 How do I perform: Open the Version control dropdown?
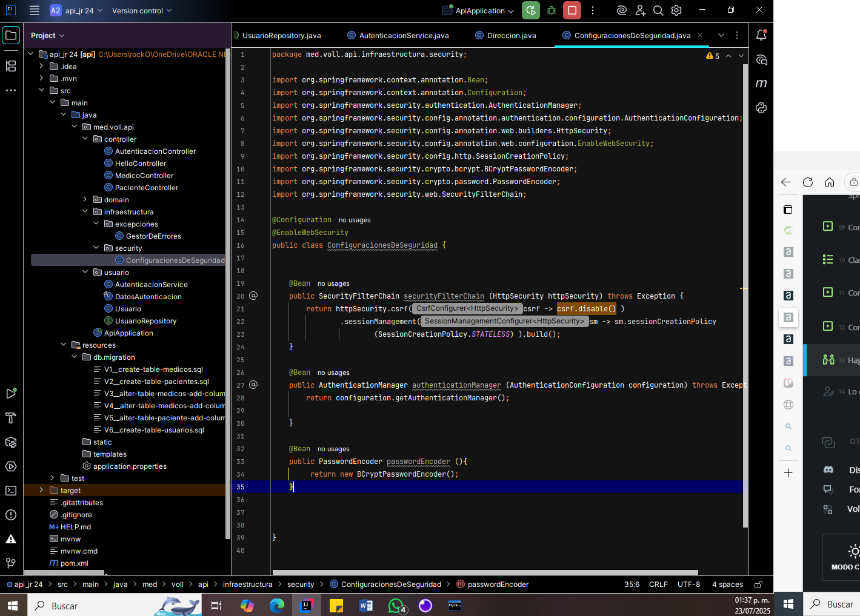[x=142, y=10]
